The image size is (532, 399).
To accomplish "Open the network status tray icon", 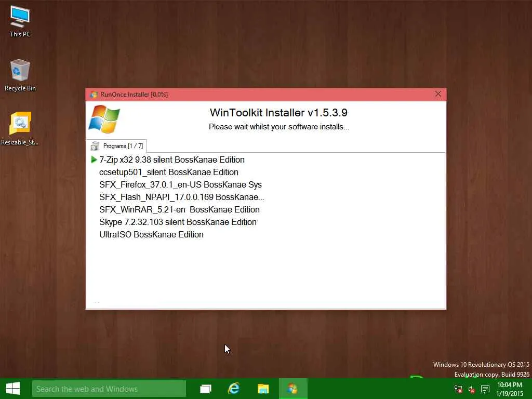I will click(458, 389).
